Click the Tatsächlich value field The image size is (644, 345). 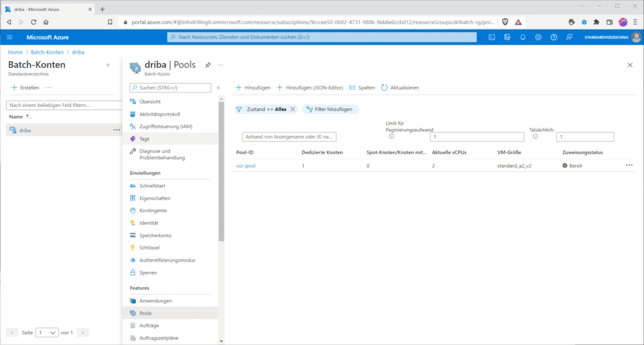(x=585, y=137)
